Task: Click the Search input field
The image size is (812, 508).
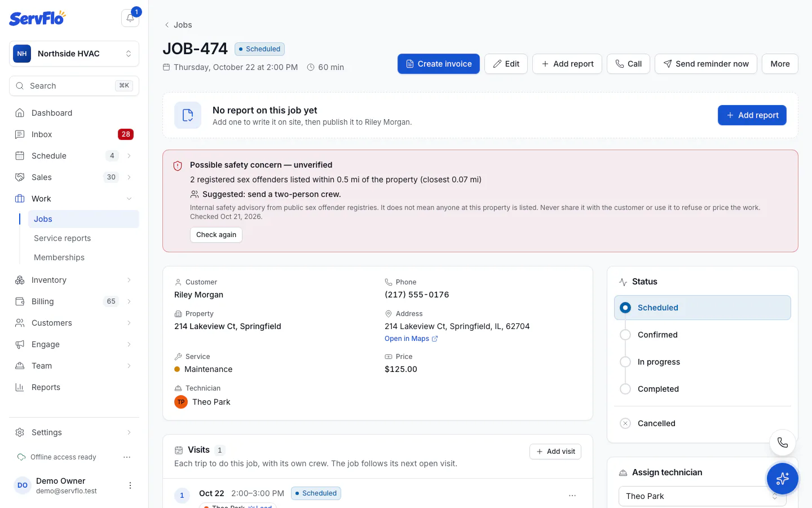Action: point(74,86)
